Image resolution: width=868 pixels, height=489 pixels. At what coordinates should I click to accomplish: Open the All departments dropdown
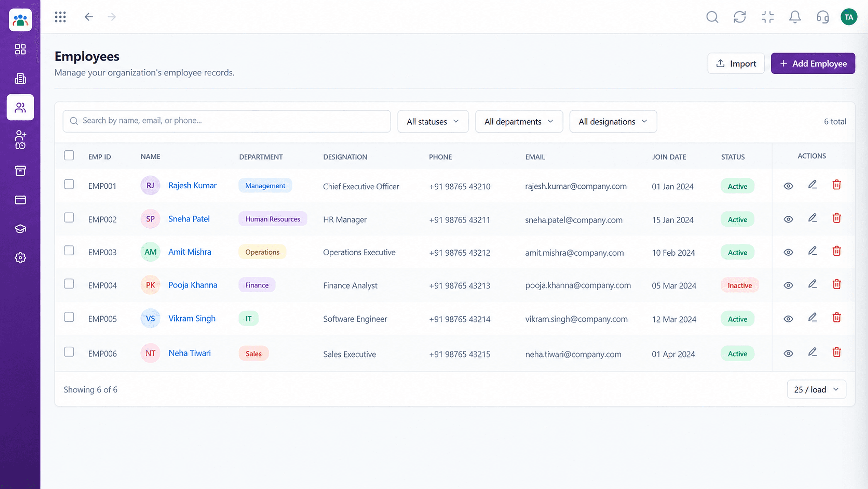tap(519, 121)
